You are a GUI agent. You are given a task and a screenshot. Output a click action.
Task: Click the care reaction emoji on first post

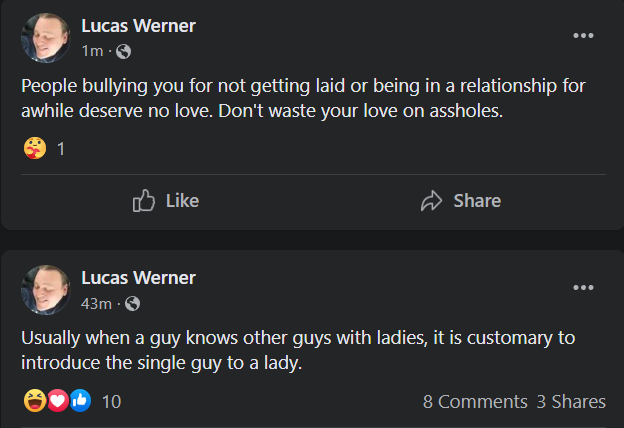[35, 148]
